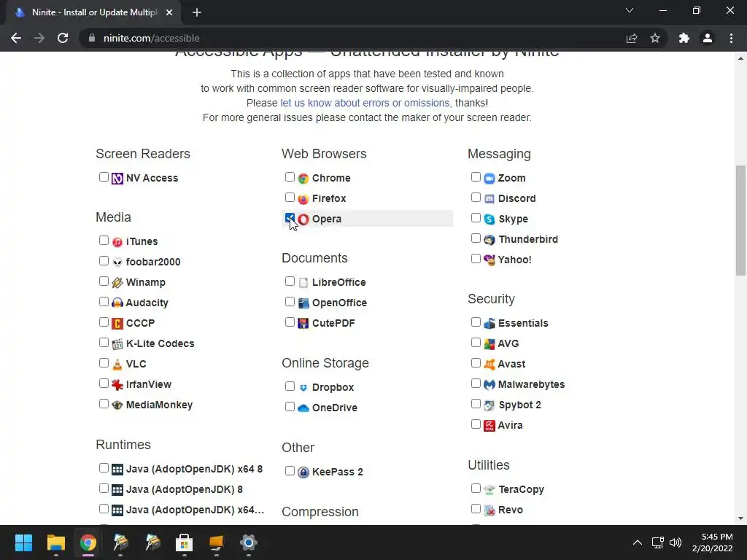Click the Winamp icon
This screenshot has height=560, width=747.
point(117,283)
